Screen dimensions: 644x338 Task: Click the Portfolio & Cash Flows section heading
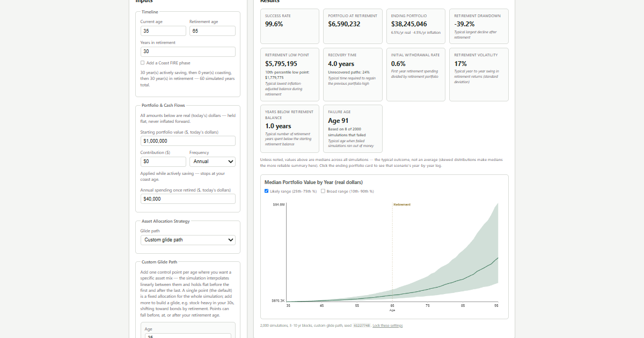163,105
